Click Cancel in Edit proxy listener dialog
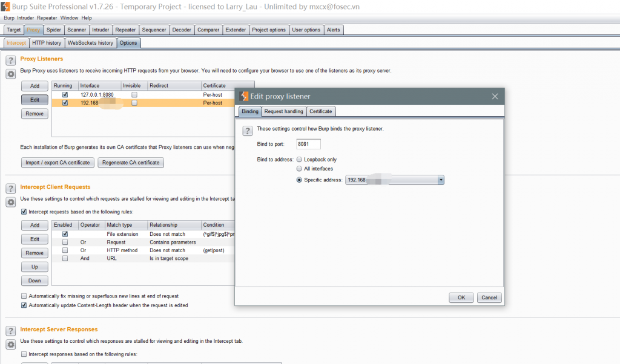The width and height of the screenshot is (620, 364). (x=489, y=297)
